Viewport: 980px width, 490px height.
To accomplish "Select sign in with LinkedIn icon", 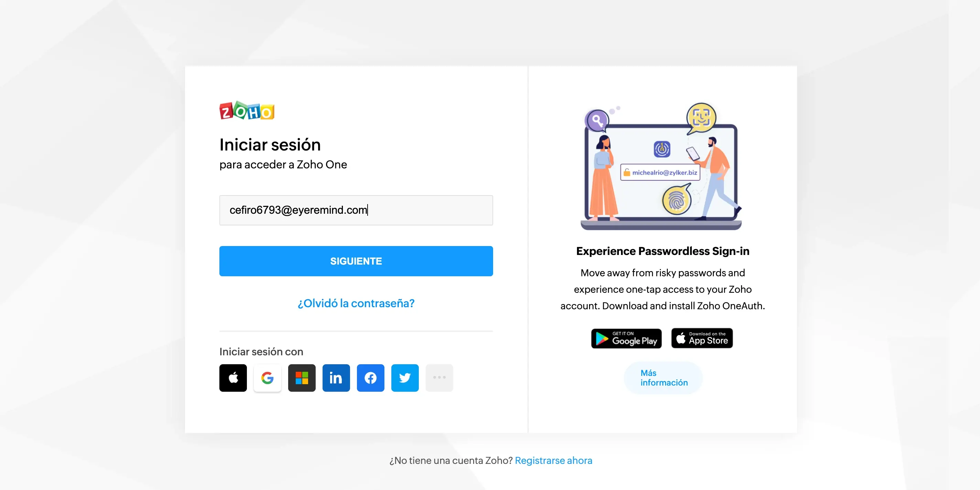I will [x=336, y=378].
